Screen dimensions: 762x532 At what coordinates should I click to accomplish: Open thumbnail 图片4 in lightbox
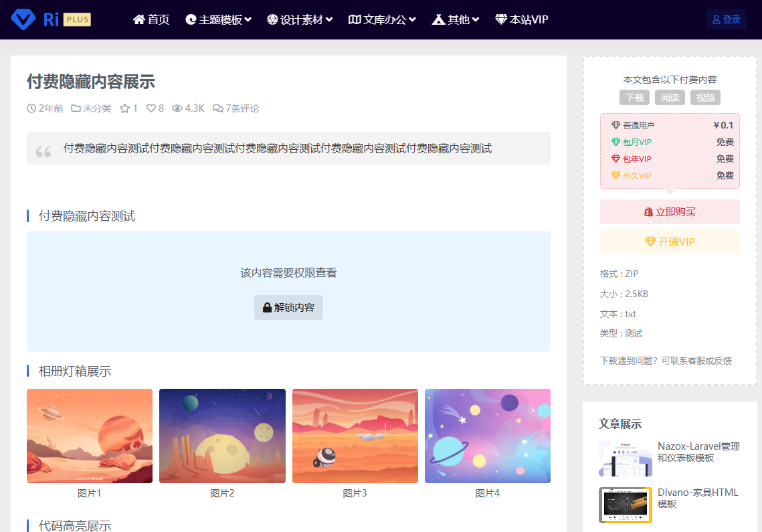pos(488,436)
